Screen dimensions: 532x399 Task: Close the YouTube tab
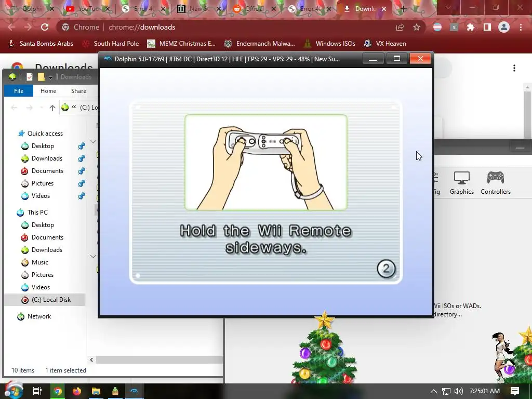(107, 9)
